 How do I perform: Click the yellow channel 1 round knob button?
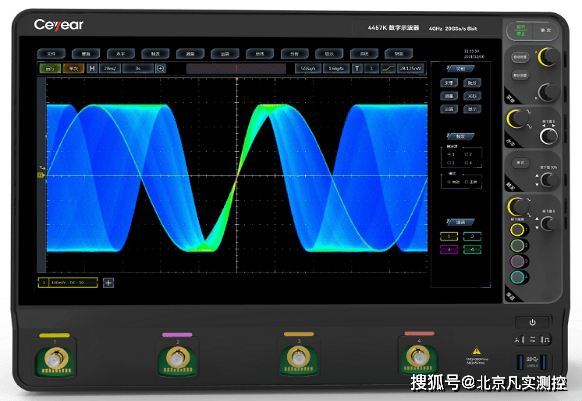[517, 230]
